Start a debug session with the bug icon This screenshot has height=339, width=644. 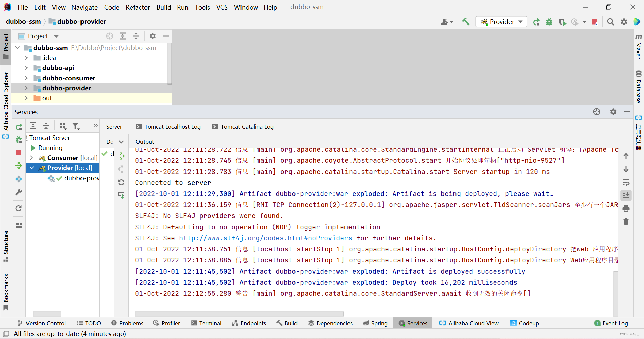[x=549, y=21]
